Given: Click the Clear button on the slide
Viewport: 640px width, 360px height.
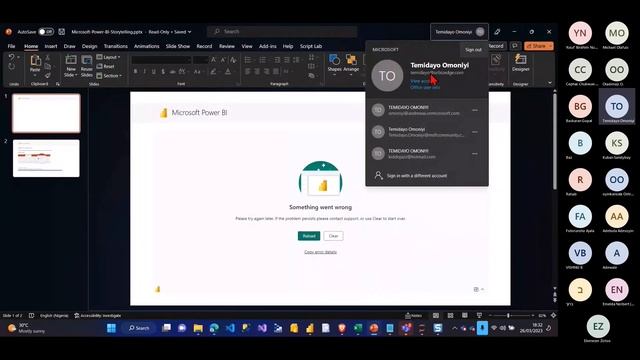Looking at the screenshot, I should (x=333, y=236).
